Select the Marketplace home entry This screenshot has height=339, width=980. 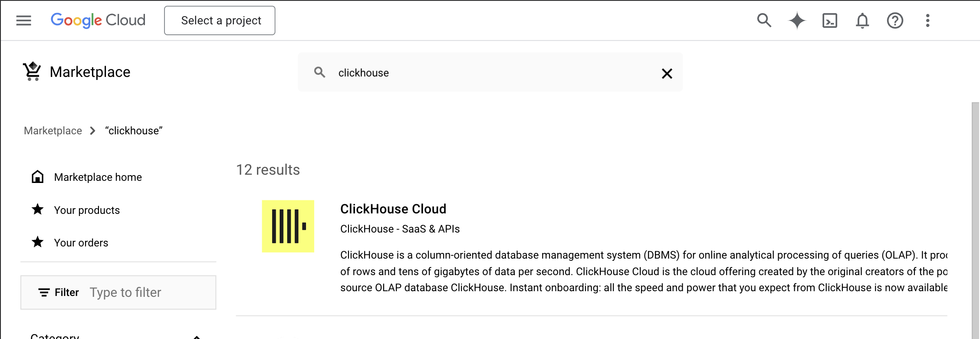pyautogui.click(x=98, y=177)
